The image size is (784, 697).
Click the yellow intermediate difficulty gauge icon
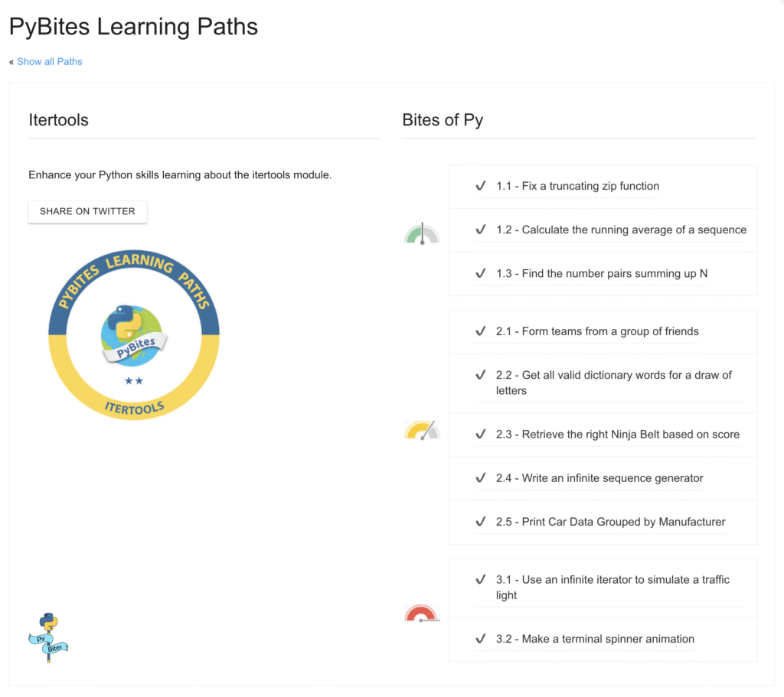point(422,429)
